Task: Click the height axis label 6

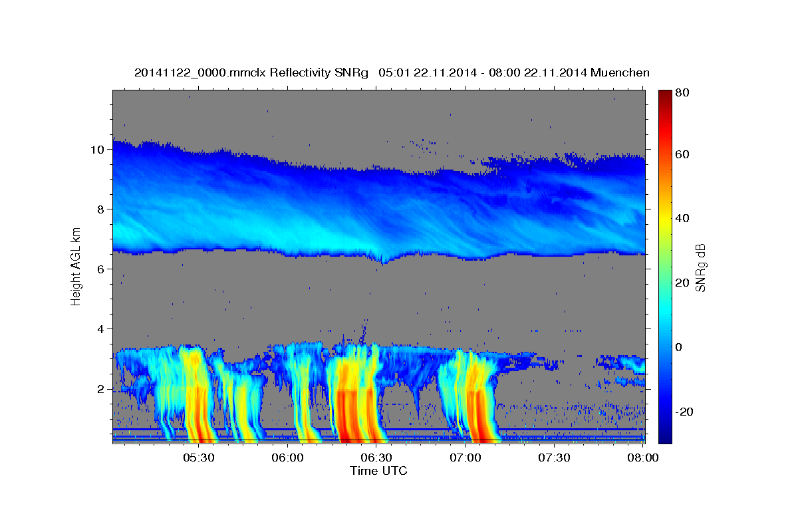Action: pos(102,269)
